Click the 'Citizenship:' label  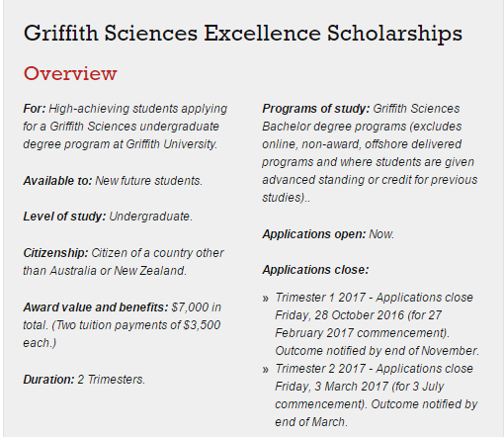coord(55,253)
